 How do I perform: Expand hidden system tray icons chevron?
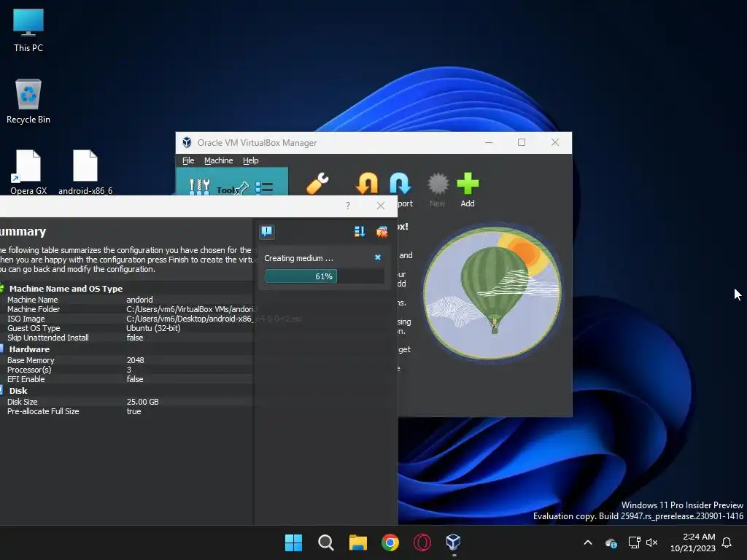pyautogui.click(x=588, y=542)
